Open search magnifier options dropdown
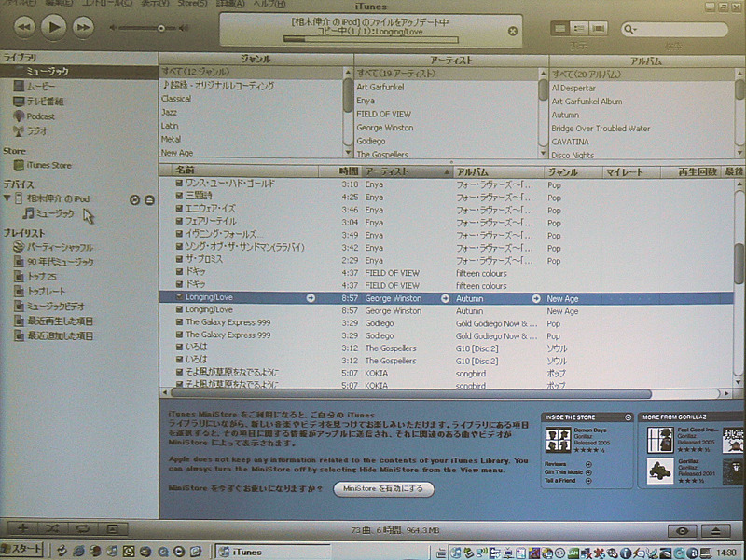The height and width of the screenshot is (560, 746). [629, 30]
